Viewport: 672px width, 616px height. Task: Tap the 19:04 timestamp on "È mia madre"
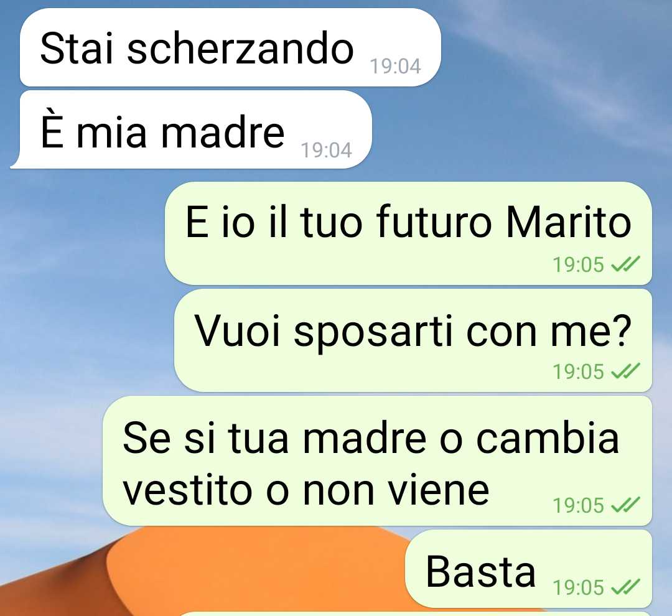coord(326,151)
